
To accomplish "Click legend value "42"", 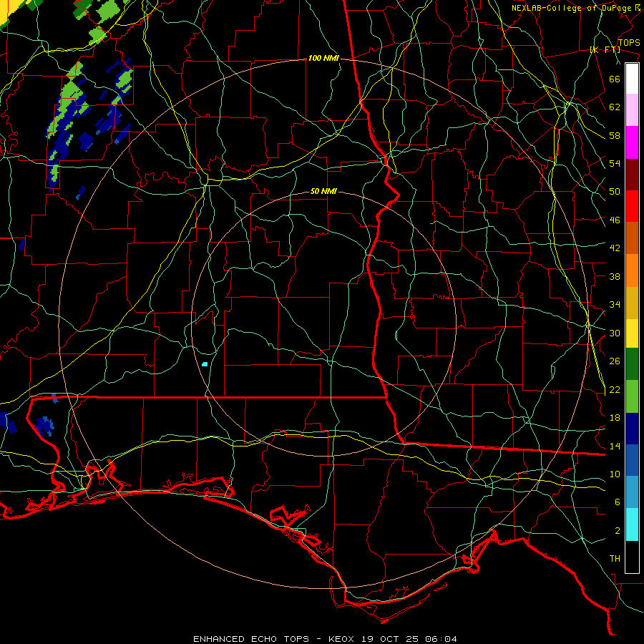I will 615,248.
